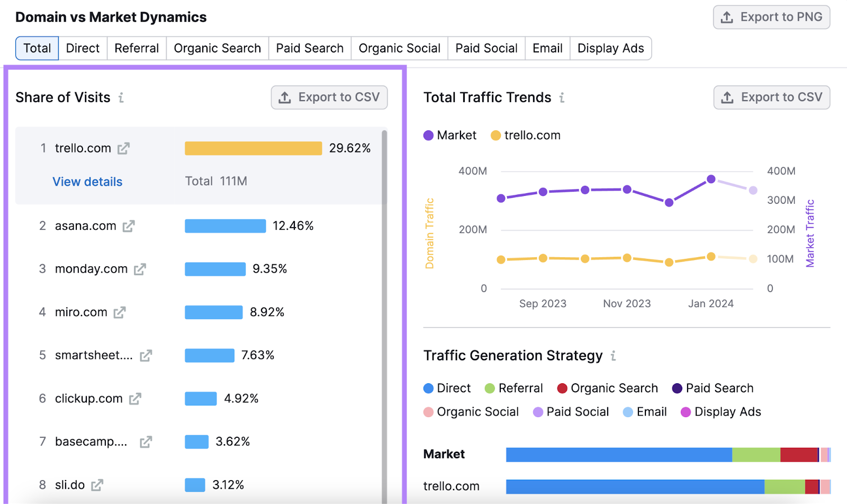Click the clickup.com domain name
The height and width of the screenshot is (504, 847).
(x=89, y=399)
